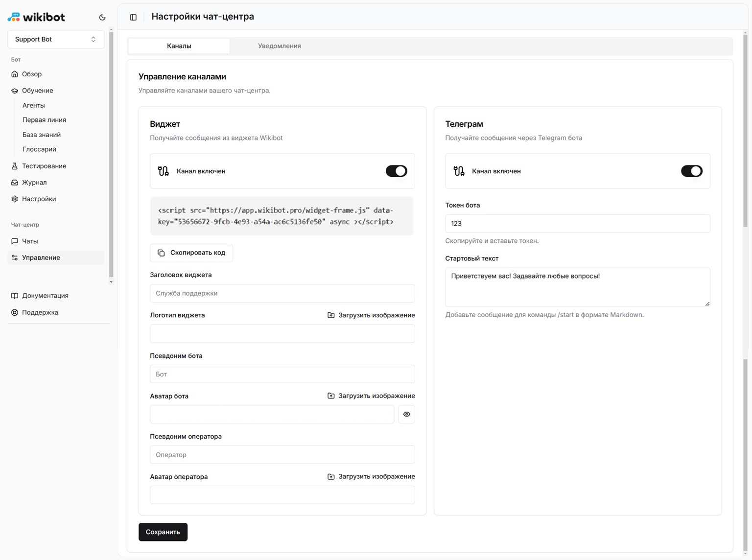This screenshot has width=752, height=560.
Task: Open База знаний page
Action: pos(42,135)
